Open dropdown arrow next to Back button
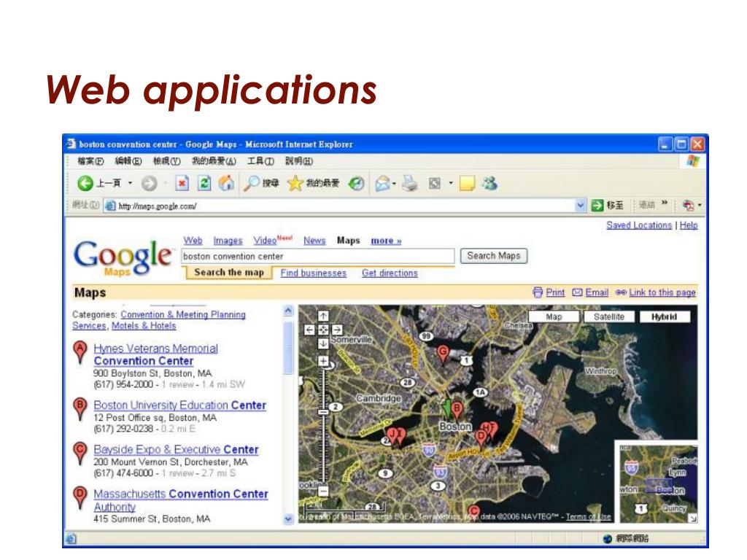 [x=130, y=183]
